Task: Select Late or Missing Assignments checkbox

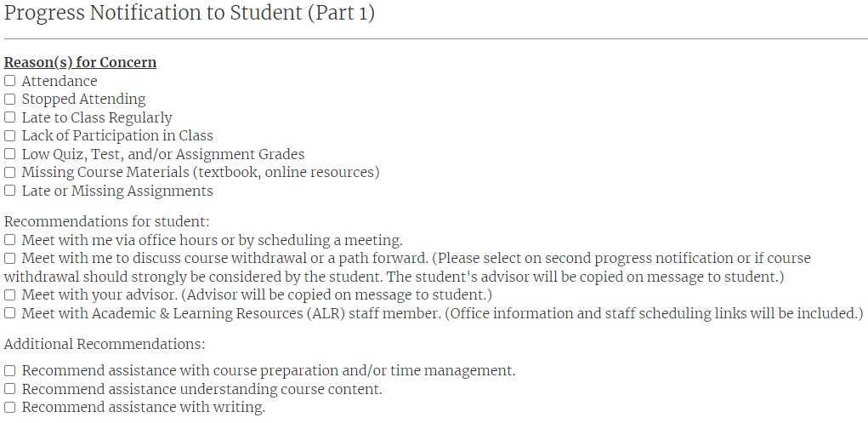Action: (x=10, y=191)
